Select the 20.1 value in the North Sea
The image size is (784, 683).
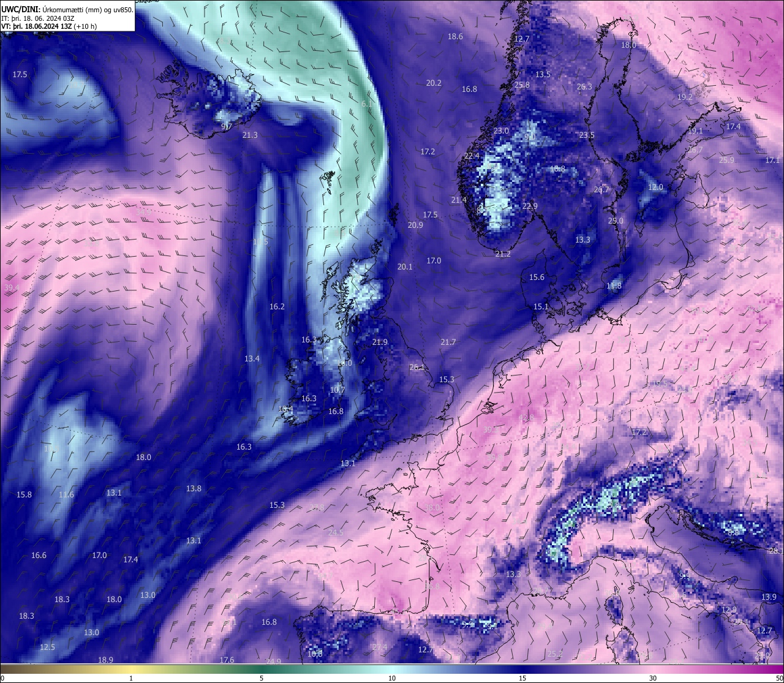pos(405,267)
